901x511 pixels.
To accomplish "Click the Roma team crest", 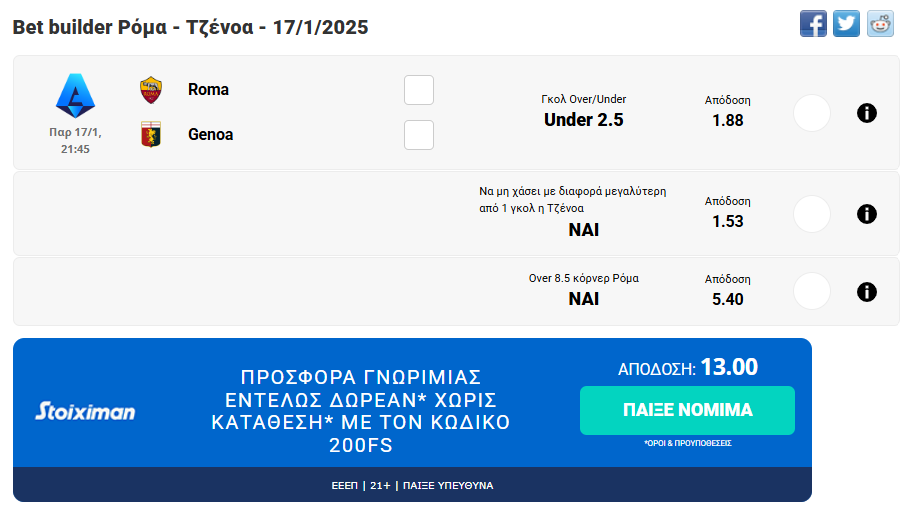I will pyautogui.click(x=151, y=90).
